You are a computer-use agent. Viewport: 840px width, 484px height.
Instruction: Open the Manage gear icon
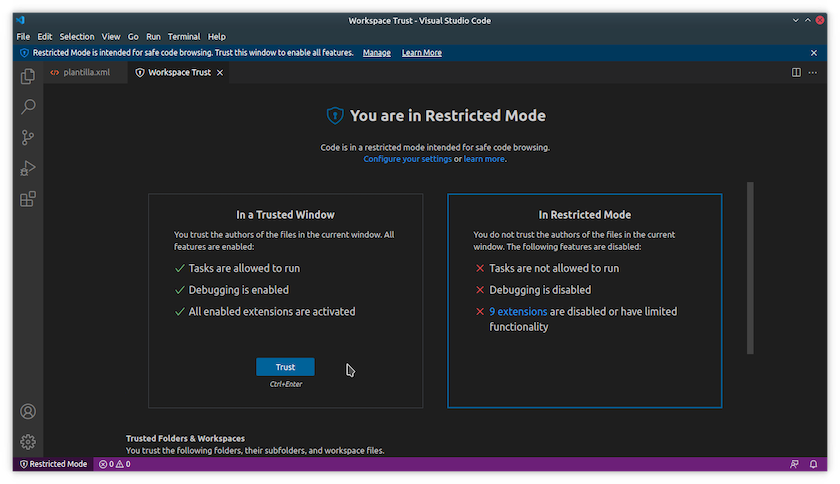[28, 441]
